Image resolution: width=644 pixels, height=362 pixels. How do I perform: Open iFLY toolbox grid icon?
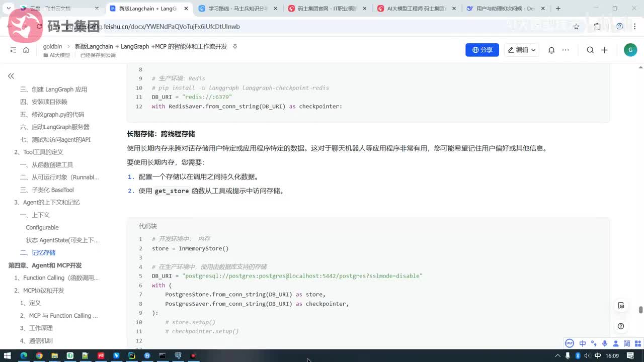click(x=637, y=343)
